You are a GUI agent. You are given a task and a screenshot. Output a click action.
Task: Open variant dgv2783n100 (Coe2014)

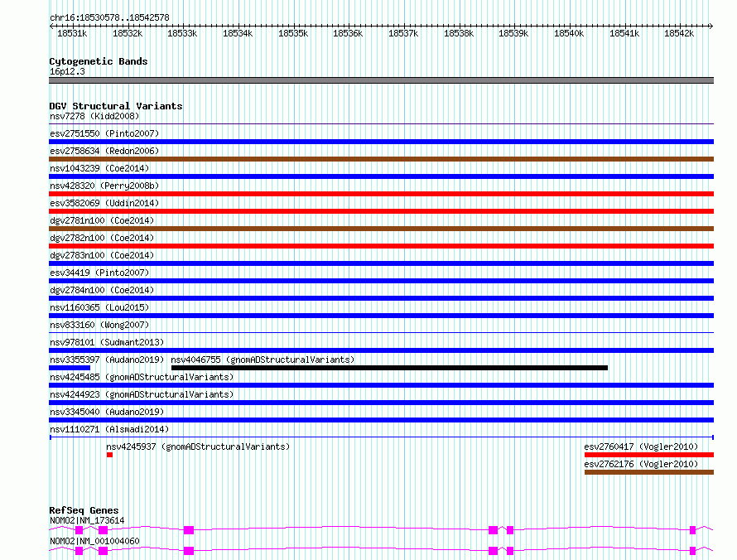(x=102, y=255)
